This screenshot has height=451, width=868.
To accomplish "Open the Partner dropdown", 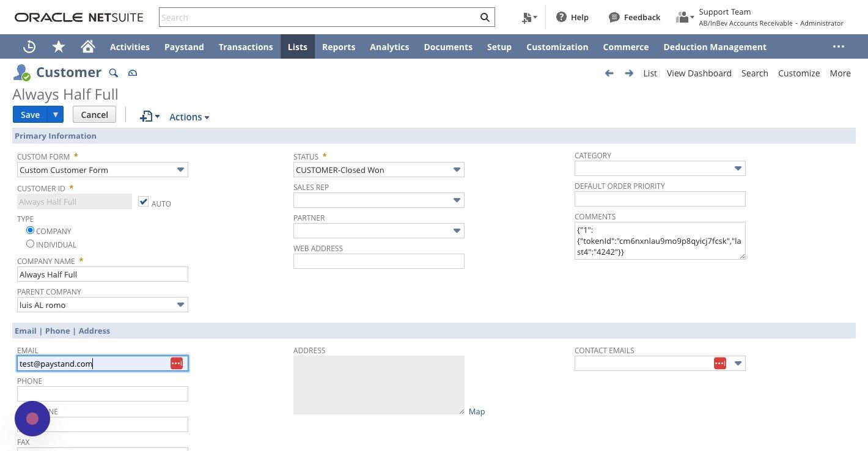I will click(457, 231).
